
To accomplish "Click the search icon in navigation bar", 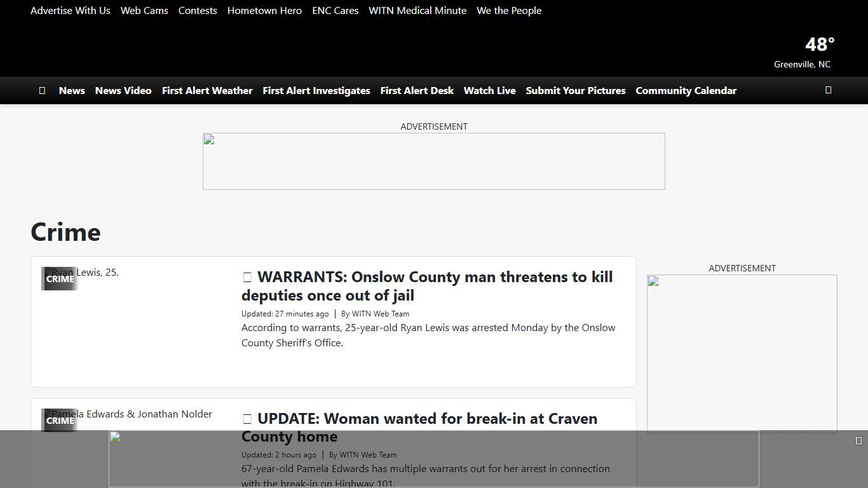I will 828,90.
